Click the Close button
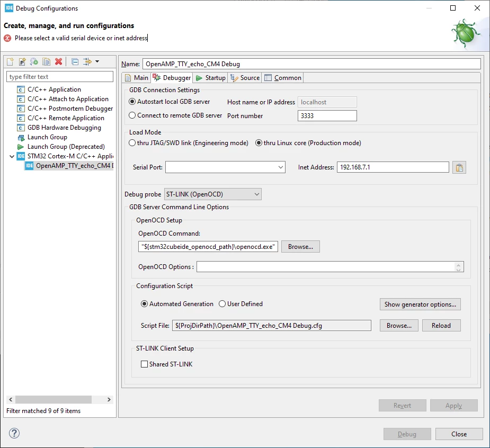Viewport: 490px width, 448px height. pyautogui.click(x=459, y=434)
